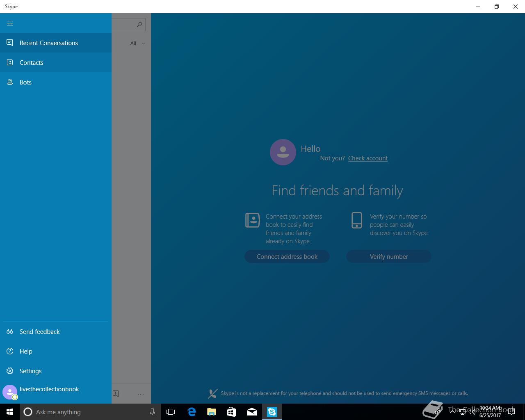Open the Action Center notifications icon
The height and width of the screenshot is (420, 525).
click(x=511, y=412)
